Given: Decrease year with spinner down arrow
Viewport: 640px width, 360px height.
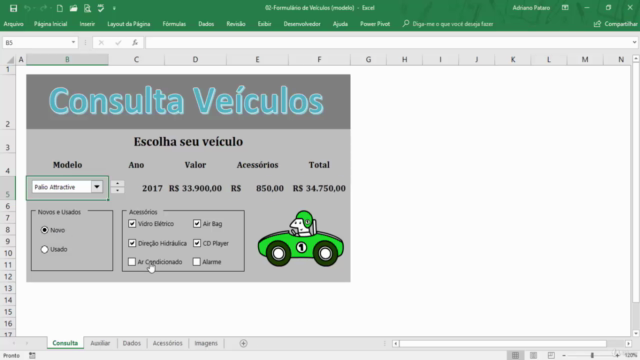Looking at the screenshot, I should [x=118, y=190].
